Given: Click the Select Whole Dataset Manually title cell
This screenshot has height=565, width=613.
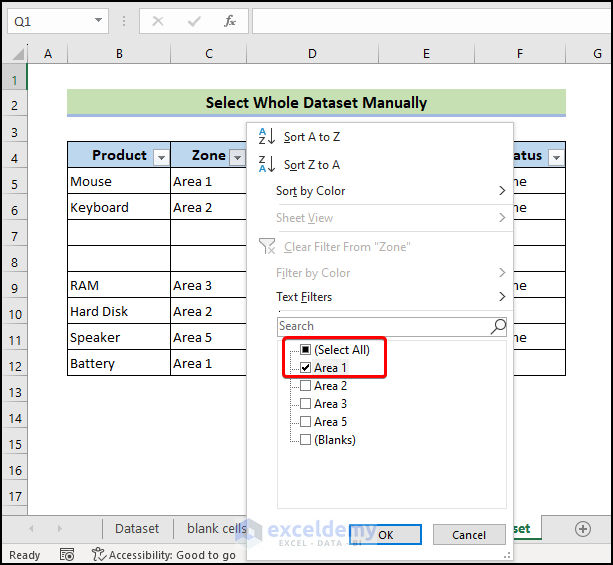Looking at the screenshot, I should point(316,102).
